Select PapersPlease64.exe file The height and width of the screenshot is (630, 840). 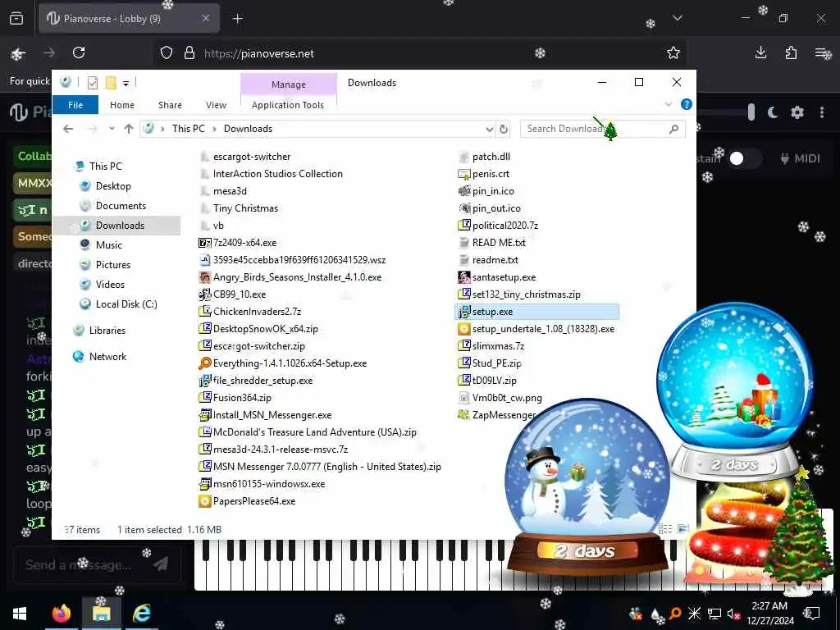pyautogui.click(x=247, y=501)
